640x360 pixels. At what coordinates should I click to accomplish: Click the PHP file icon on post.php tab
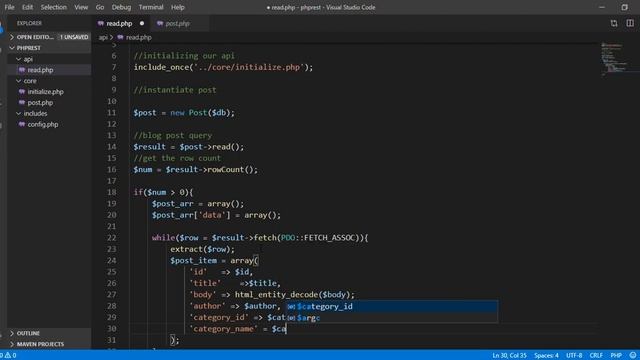click(x=160, y=24)
